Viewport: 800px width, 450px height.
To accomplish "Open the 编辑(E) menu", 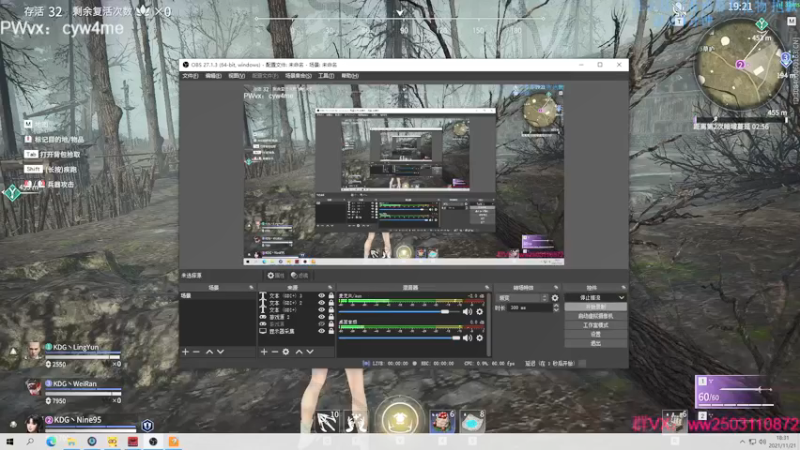I will coord(213,76).
